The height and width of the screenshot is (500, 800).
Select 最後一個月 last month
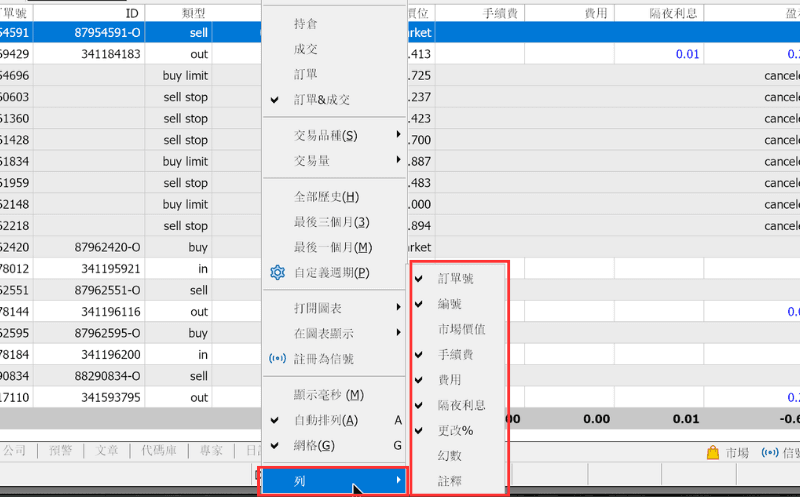point(333,247)
